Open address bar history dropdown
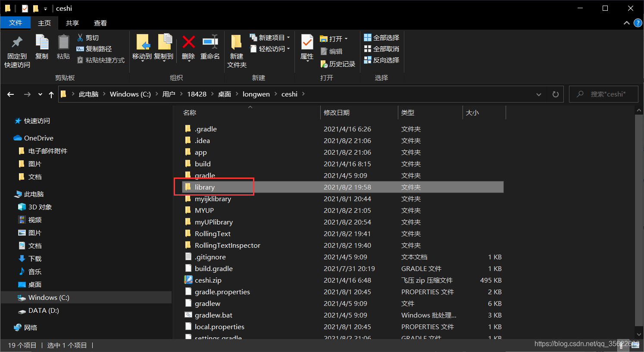This screenshot has height=352, width=644. click(539, 94)
